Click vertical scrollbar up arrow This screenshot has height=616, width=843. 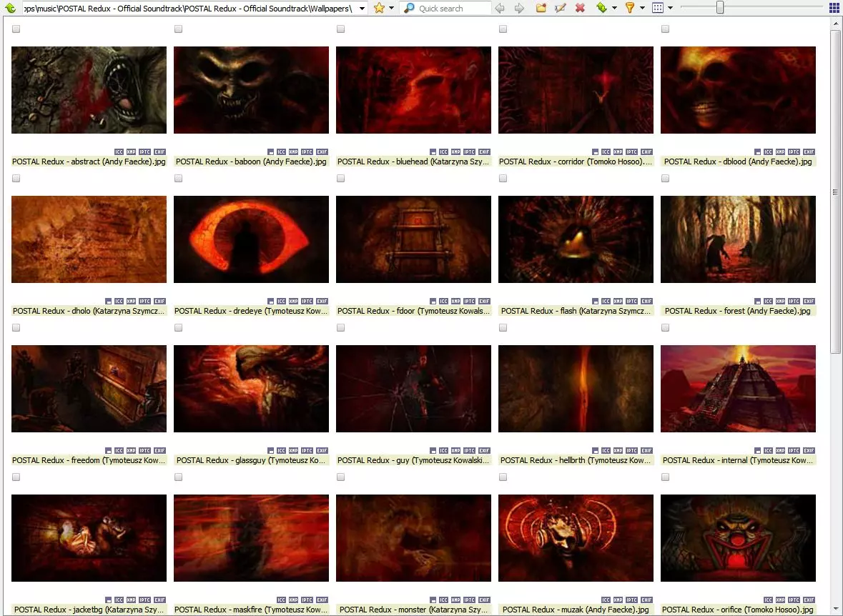click(835, 23)
